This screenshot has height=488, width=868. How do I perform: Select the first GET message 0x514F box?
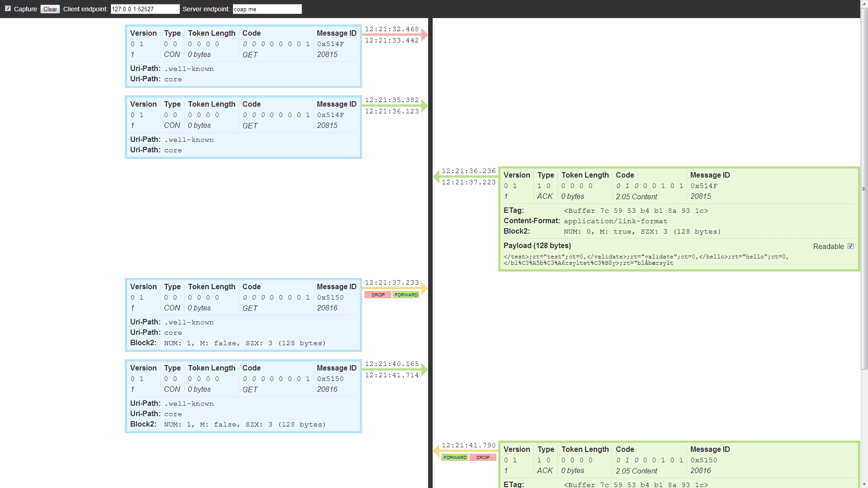[243, 56]
